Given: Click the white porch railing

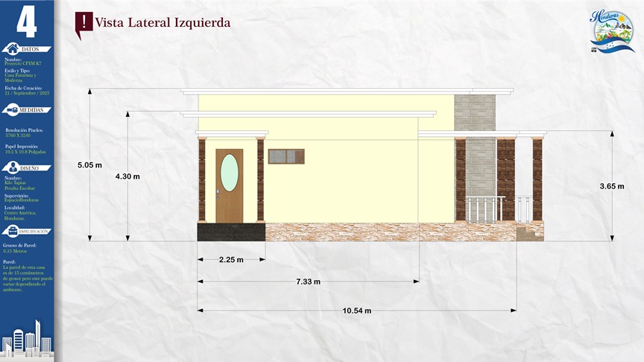Looking at the screenshot, I should click(x=485, y=209).
